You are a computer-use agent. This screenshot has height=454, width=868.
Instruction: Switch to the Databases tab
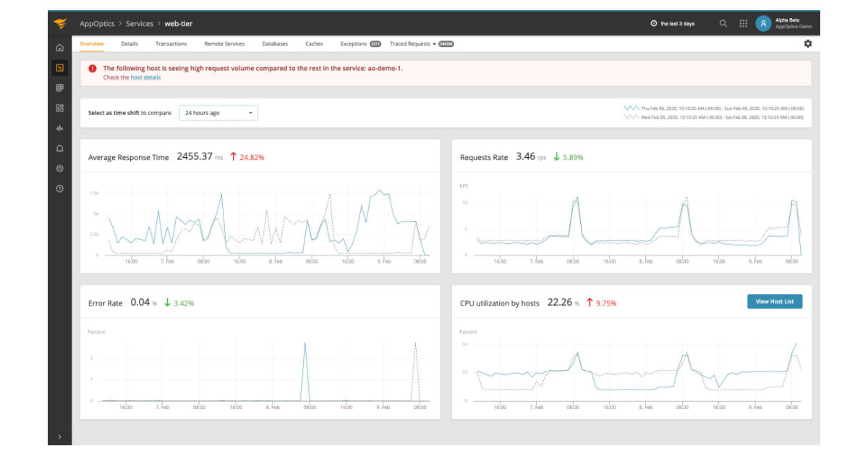[x=274, y=43]
